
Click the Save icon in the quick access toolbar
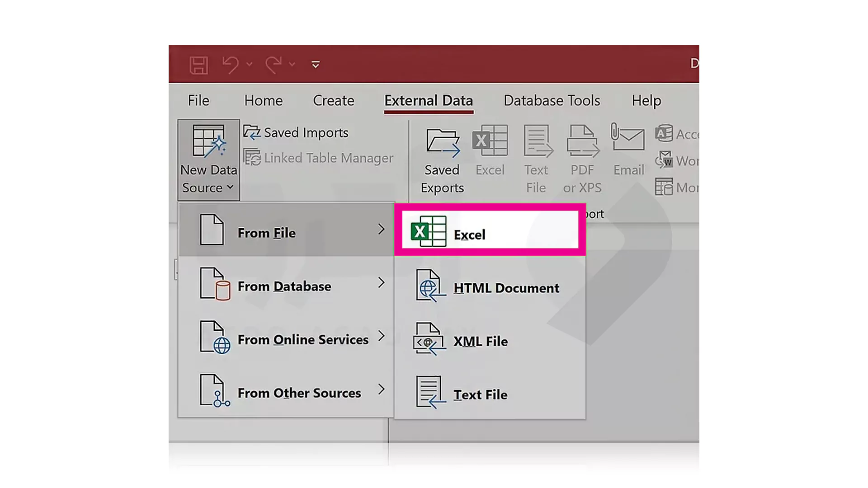click(x=198, y=65)
